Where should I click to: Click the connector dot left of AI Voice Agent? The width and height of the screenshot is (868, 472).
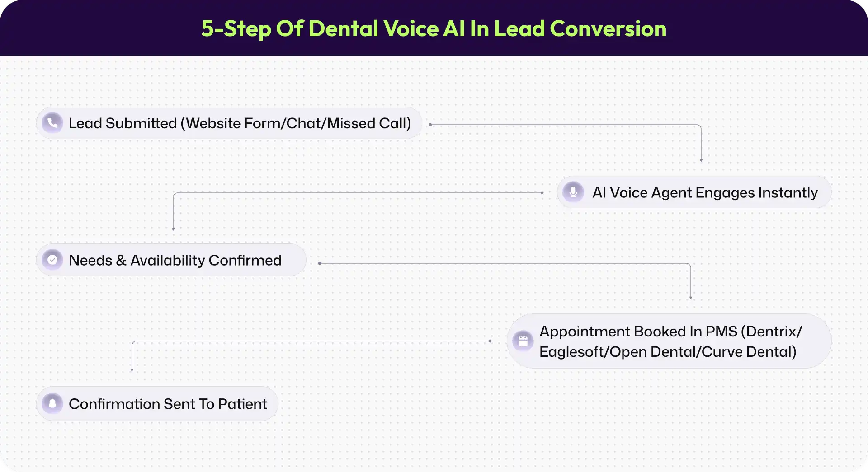[542, 193]
